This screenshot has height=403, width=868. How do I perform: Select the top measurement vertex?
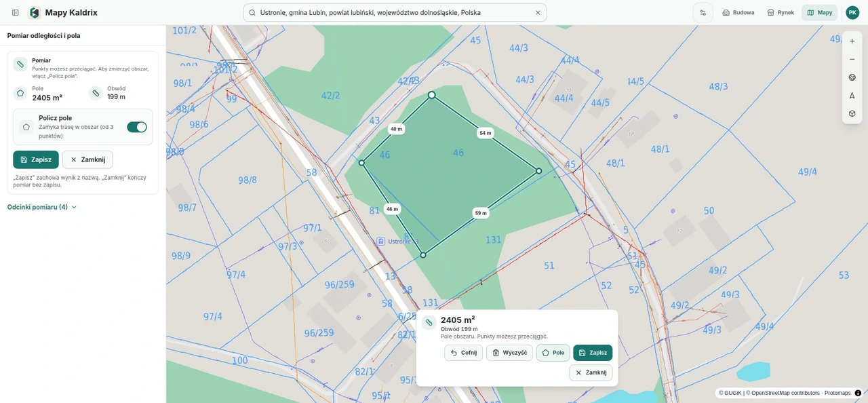coord(431,95)
